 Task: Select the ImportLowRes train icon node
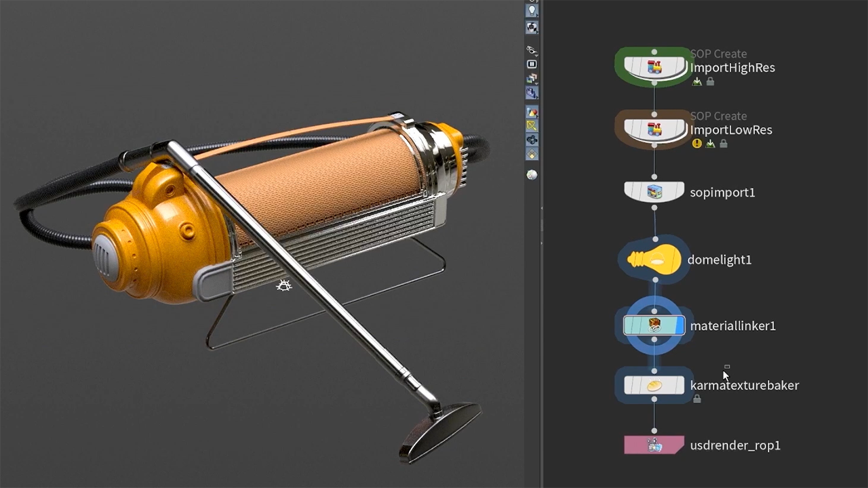coord(654,129)
